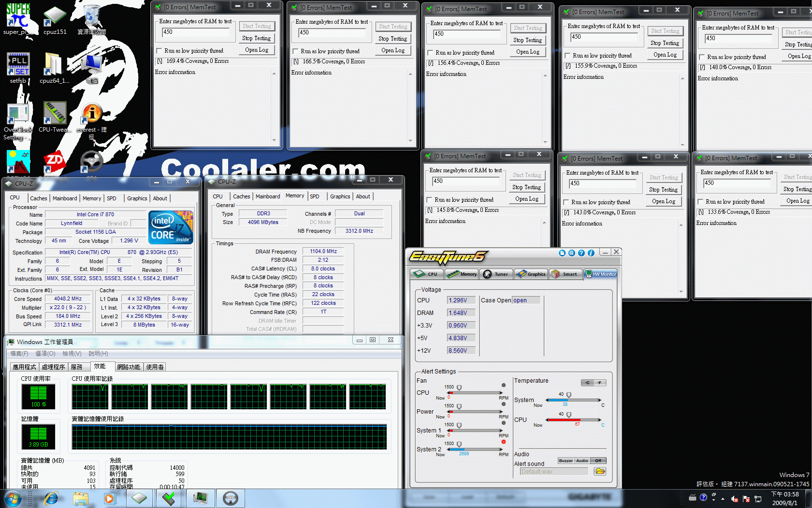This screenshot has width=812, height=508.
Task: Open the Tuner tab in EasyTune6
Action: tap(496, 274)
